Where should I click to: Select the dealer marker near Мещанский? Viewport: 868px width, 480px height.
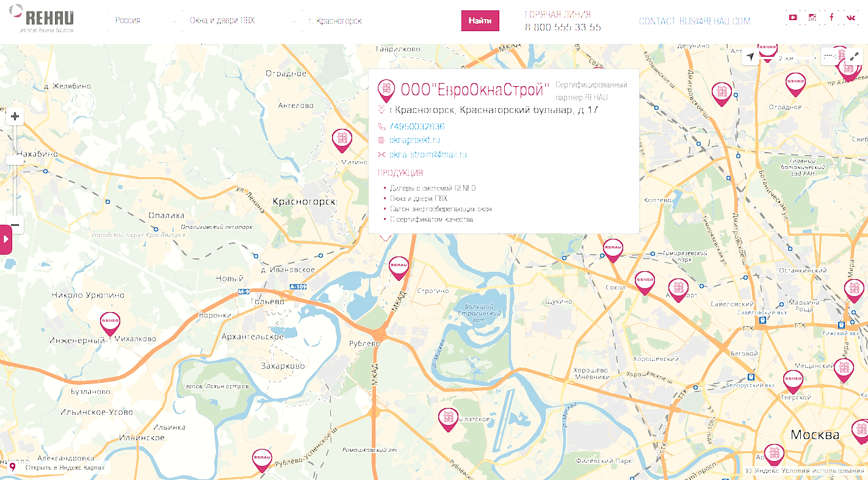click(844, 370)
